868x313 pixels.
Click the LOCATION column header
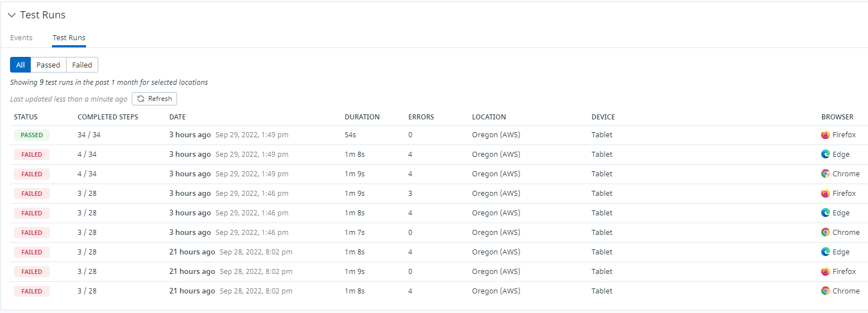point(489,117)
